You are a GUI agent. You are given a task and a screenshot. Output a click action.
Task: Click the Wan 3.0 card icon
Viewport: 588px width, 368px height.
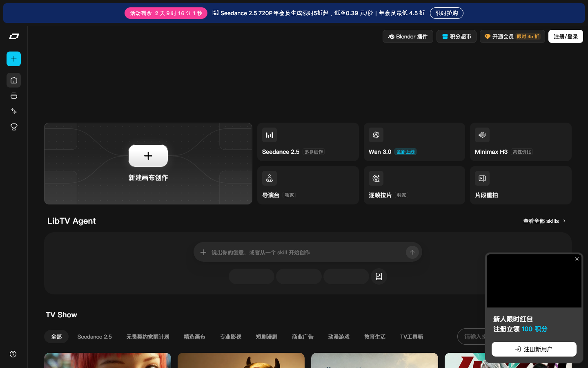coord(376,135)
